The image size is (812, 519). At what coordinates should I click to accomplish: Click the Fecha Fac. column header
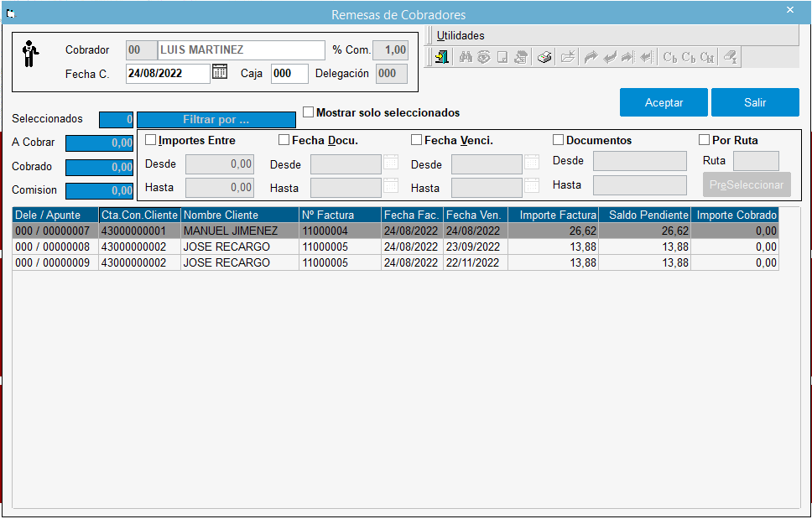(x=412, y=215)
